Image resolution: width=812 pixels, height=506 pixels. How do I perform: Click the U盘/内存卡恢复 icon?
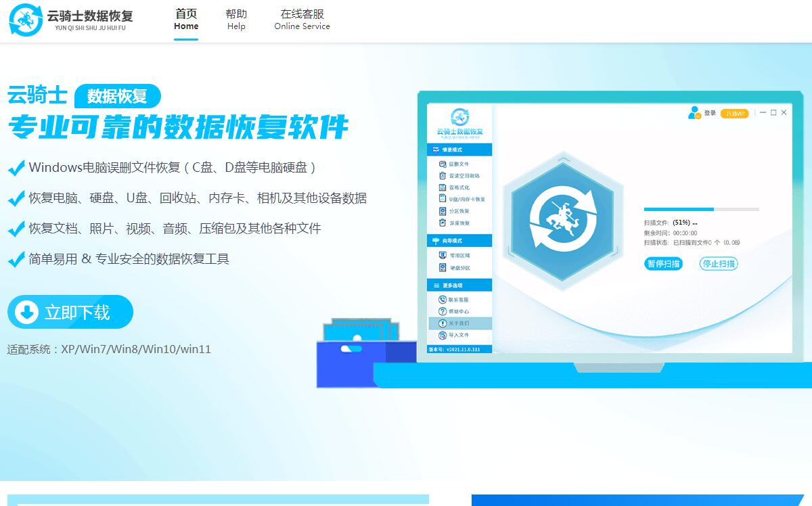click(x=443, y=200)
